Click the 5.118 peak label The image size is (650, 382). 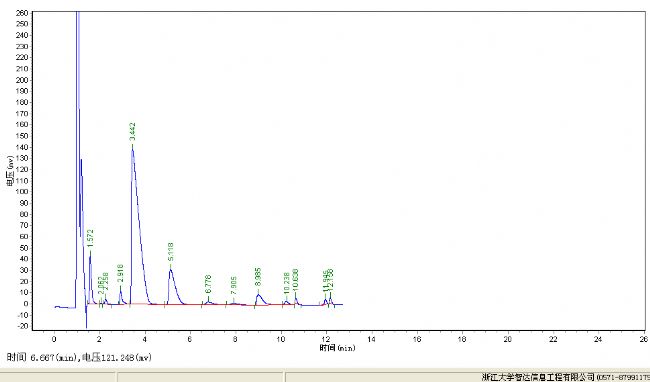coord(170,252)
